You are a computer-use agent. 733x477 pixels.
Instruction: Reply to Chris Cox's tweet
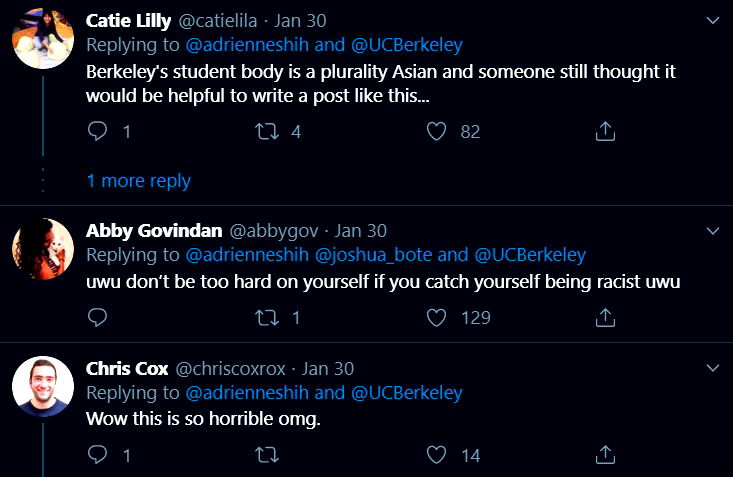(98, 455)
